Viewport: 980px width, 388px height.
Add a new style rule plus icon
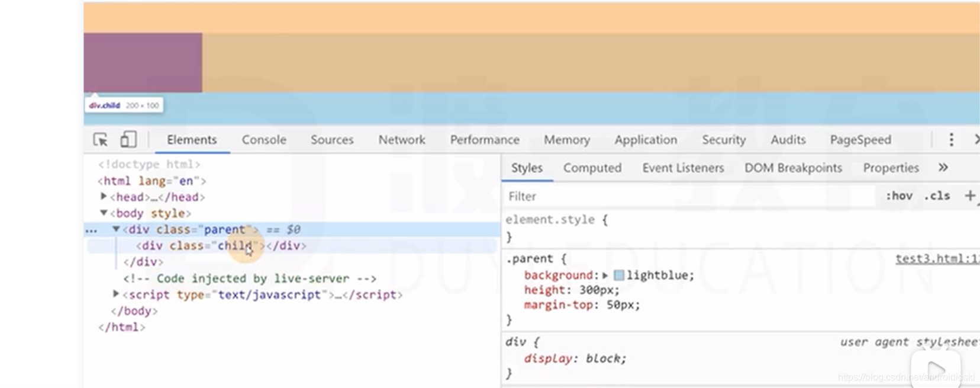[x=970, y=195]
